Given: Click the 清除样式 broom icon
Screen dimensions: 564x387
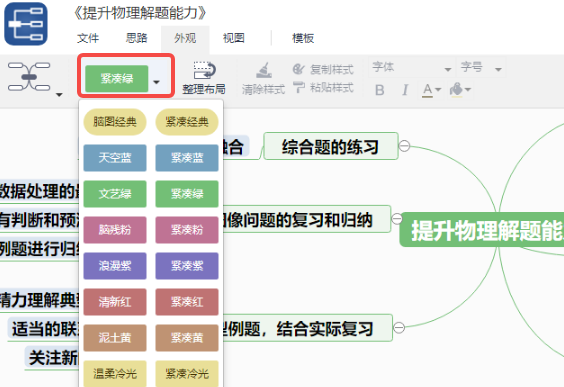Looking at the screenshot, I should (x=264, y=70).
